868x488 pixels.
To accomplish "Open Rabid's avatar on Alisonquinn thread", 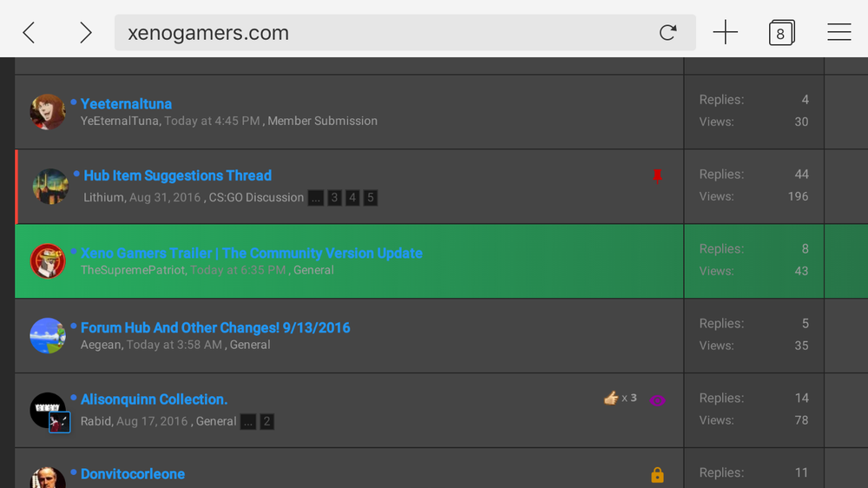I will (x=48, y=411).
